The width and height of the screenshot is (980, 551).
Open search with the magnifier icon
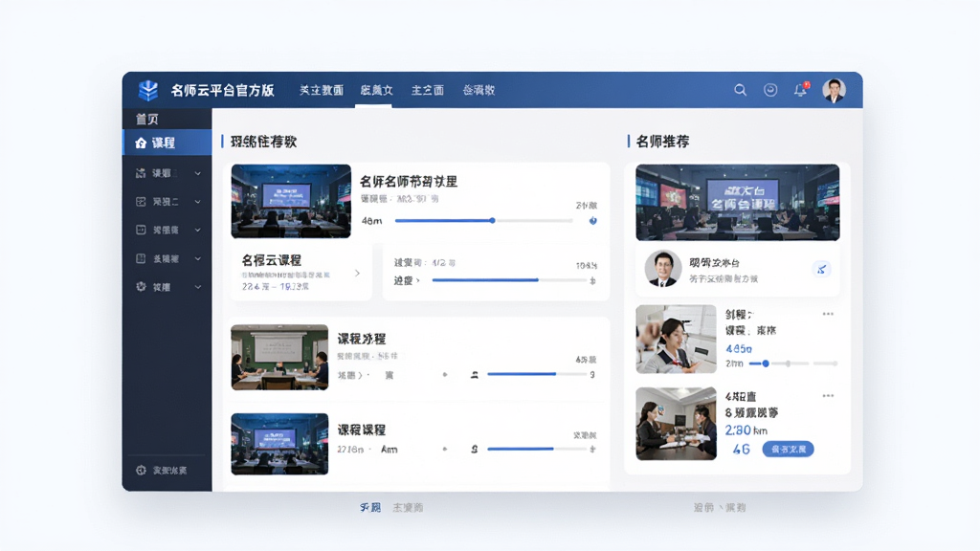(x=740, y=90)
